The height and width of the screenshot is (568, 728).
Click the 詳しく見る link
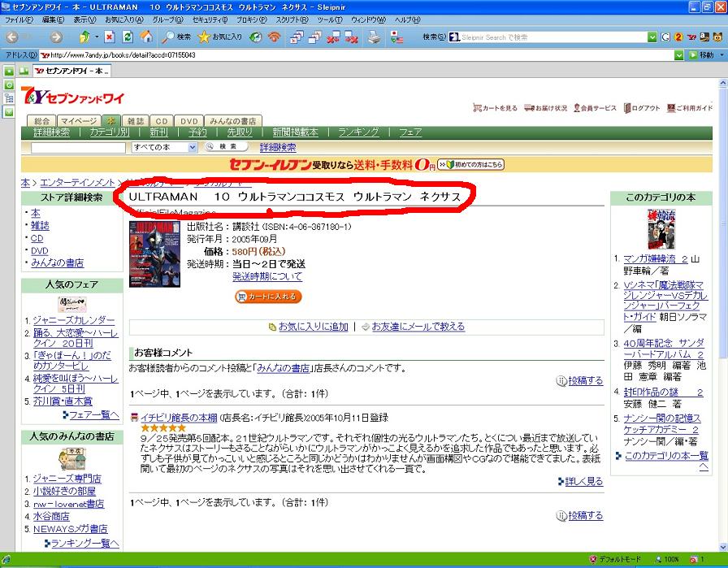point(583,481)
